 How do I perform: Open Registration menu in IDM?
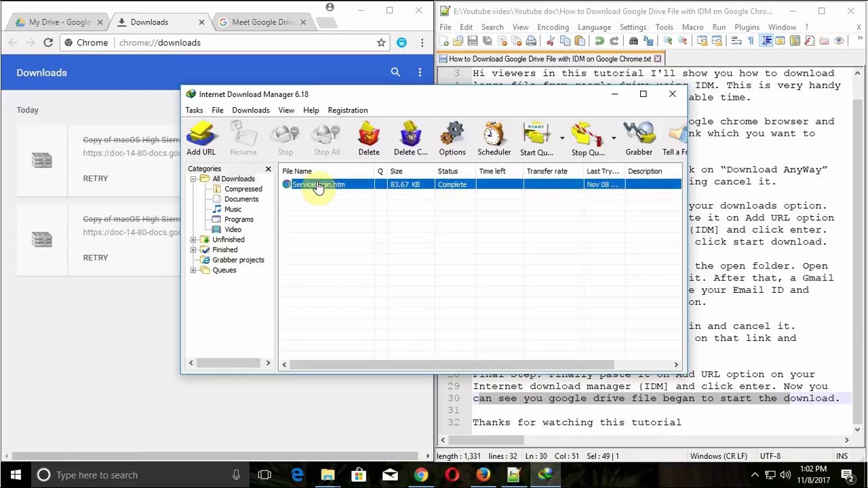[347, 110]
